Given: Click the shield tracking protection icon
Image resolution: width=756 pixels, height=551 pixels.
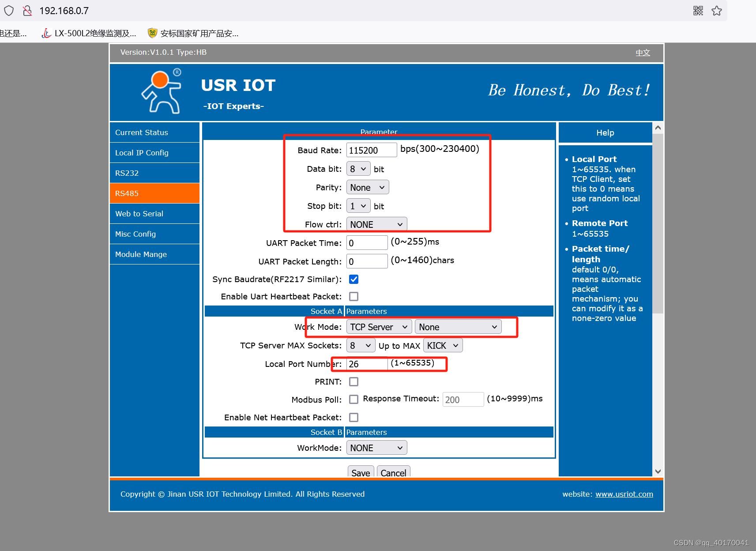Looking at the screenshot, I should pyautogui.click(x=9, y=11).
